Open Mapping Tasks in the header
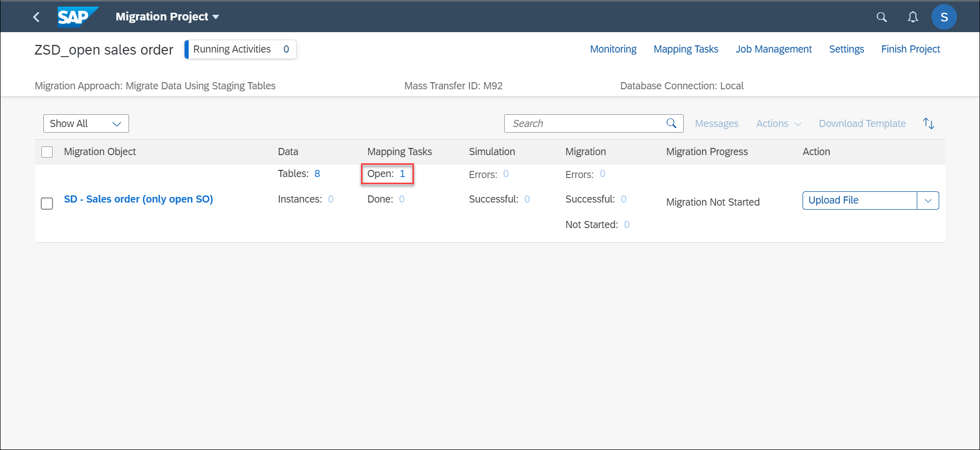Viewport: 980px width, 450px height. click(x=686, y=49)
